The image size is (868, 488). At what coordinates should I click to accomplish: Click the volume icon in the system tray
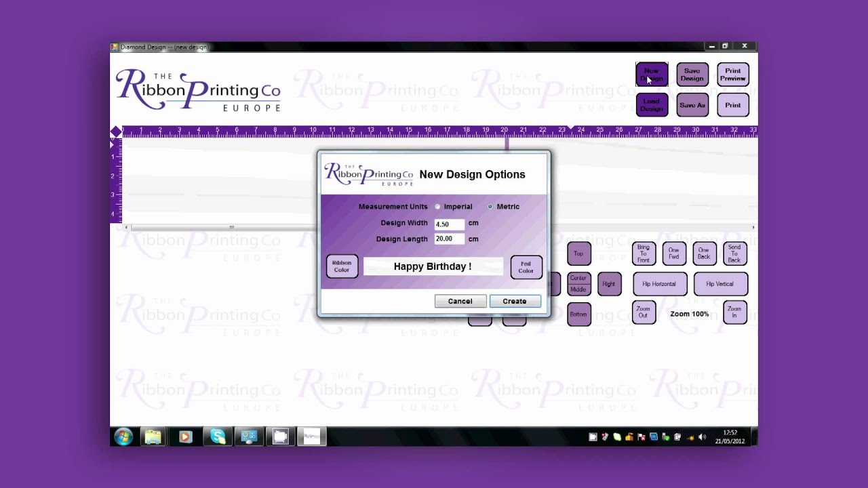(702, 437)
